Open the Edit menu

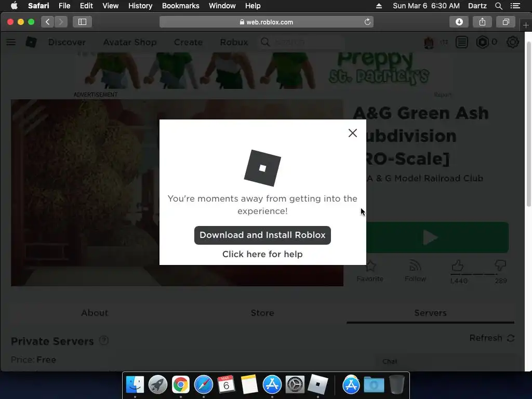[x=86, y=6]
